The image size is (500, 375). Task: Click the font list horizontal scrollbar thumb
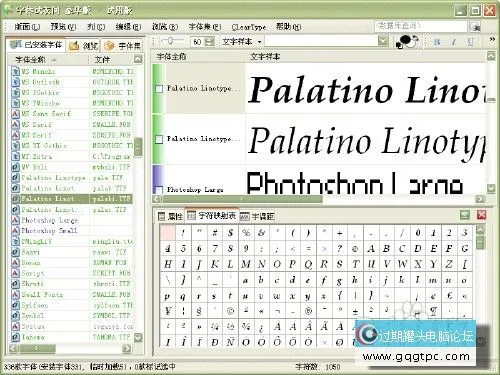[x=37, y=349]
